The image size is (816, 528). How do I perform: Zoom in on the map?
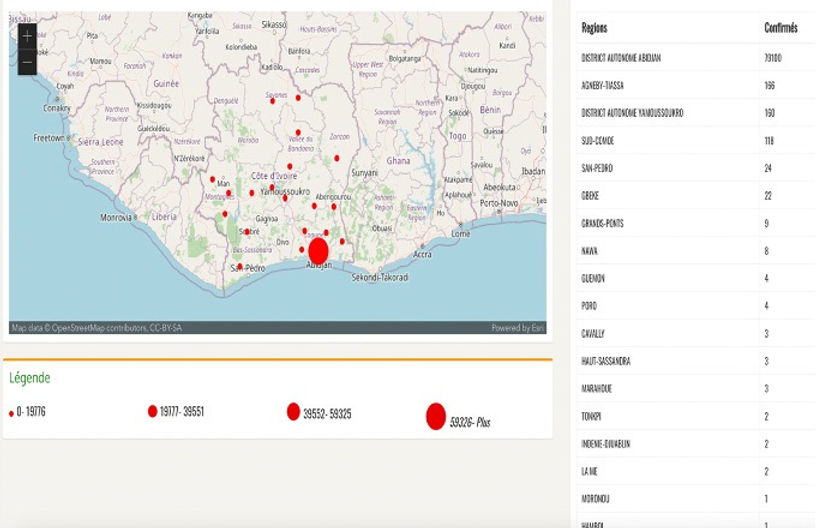27,36
